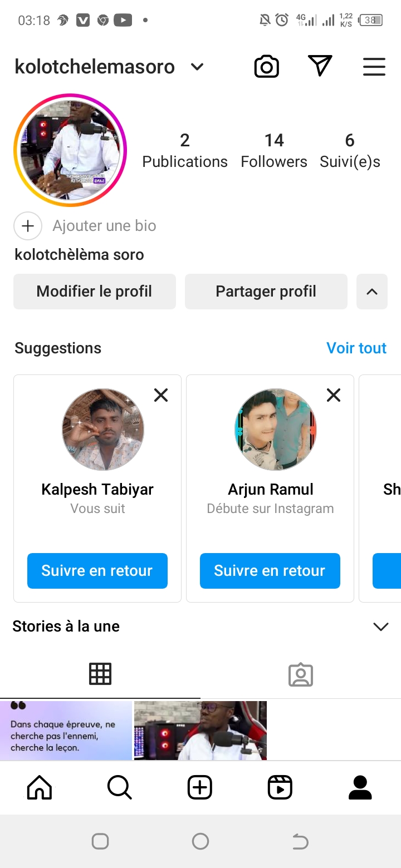The image size is (401, 868).
Task: Click Voir tout suggestions link
Action: coord(356,348)
